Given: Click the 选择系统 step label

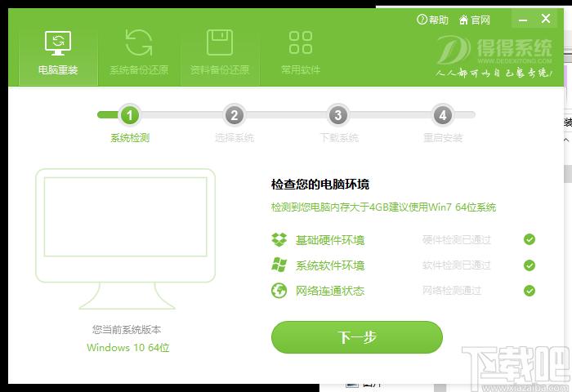Looking at the screenshot, I should point(235,138).
